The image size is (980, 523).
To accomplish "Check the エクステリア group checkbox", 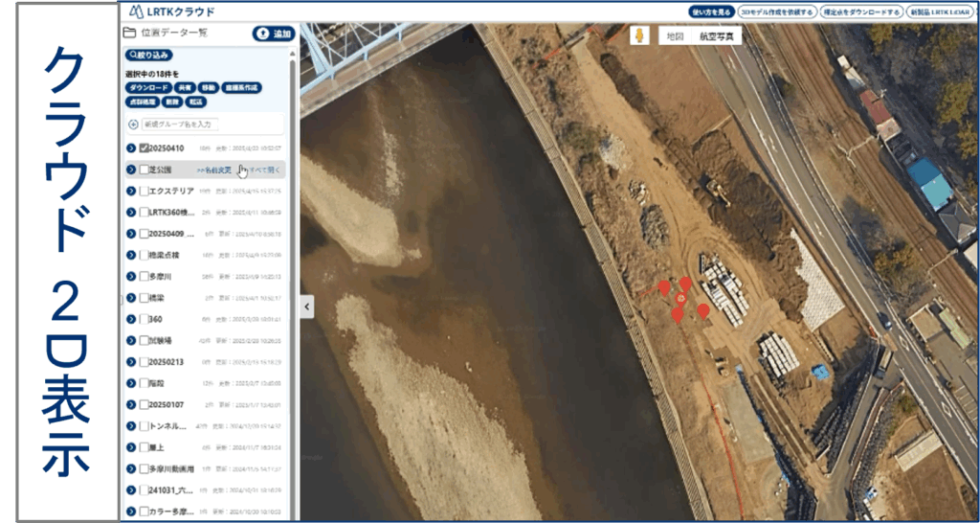I will (144, 191).
